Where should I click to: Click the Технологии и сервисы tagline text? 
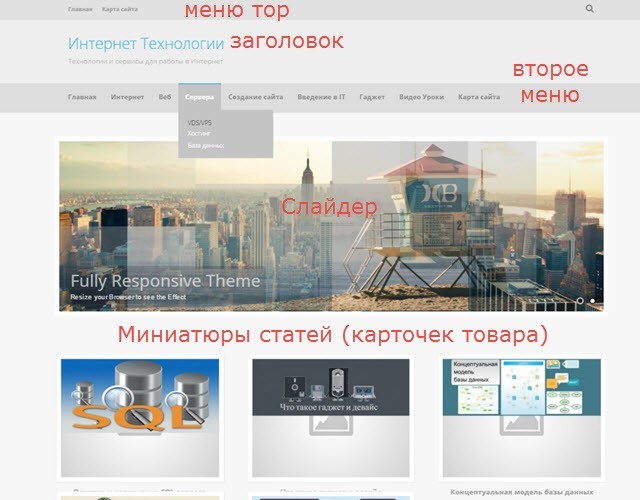pos(145,62)
